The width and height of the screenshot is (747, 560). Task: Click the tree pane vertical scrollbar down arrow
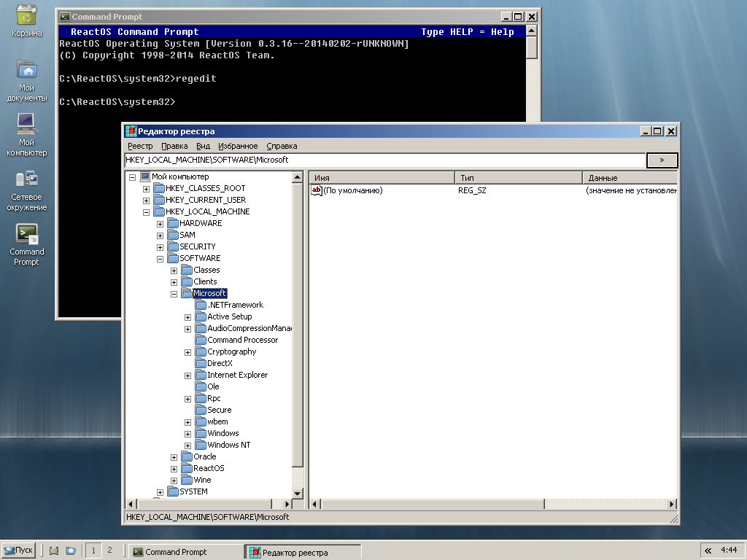(298, 494)
